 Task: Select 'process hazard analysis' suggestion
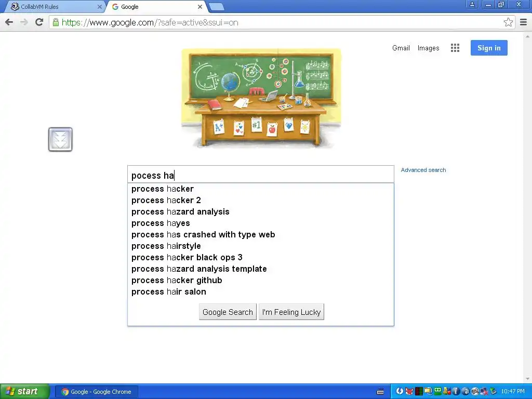[x=261, y=212]
